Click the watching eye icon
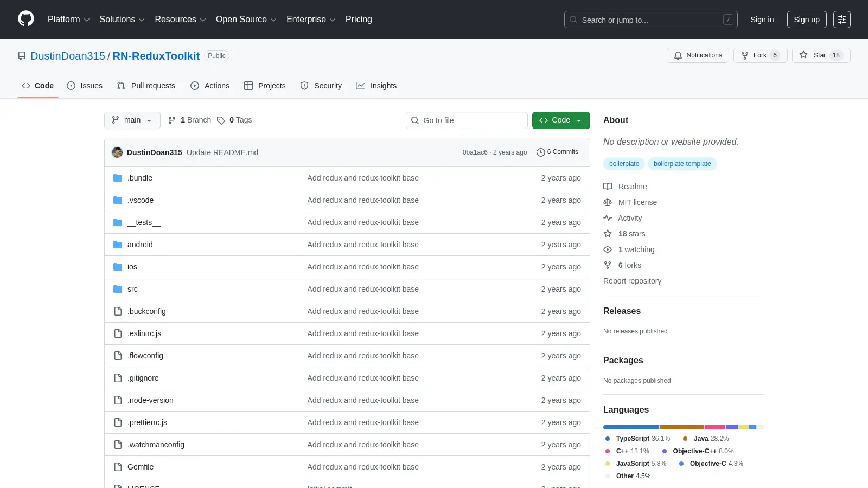The image size is (868, 488). pos(608,249)
